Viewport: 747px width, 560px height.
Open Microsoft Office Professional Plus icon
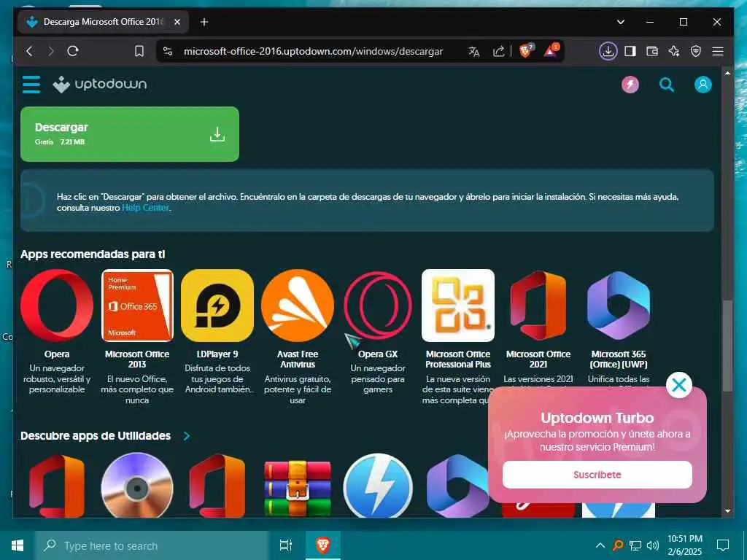pyautogui.click(x=458, y=306)
